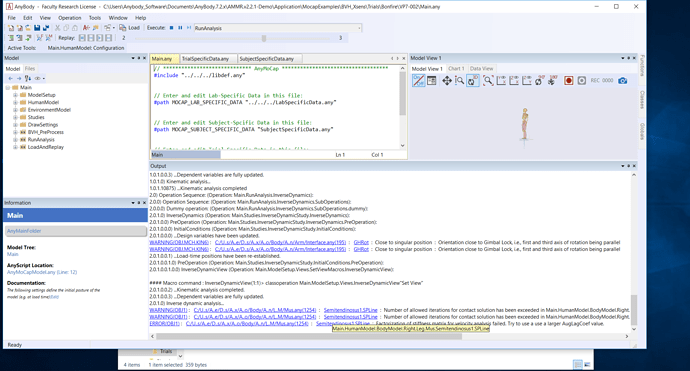The width and height of the screenshot is (690, 371).
Task: Rotate the view by 90 degrees
Action: 540,81
